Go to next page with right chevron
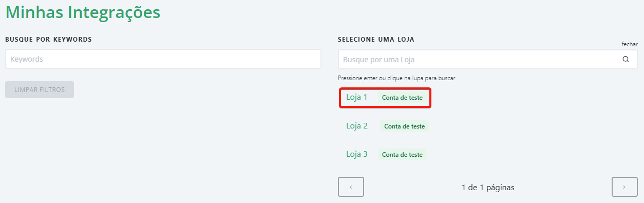This screenshot has height=203, width=644. [x=624, y=187]
